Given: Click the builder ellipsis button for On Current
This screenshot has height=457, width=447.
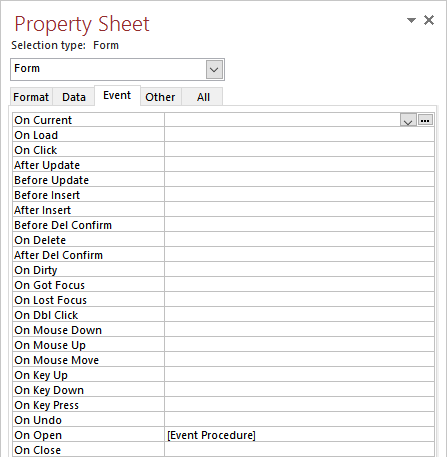Looking at the screenshot, I should click(425, 120).
